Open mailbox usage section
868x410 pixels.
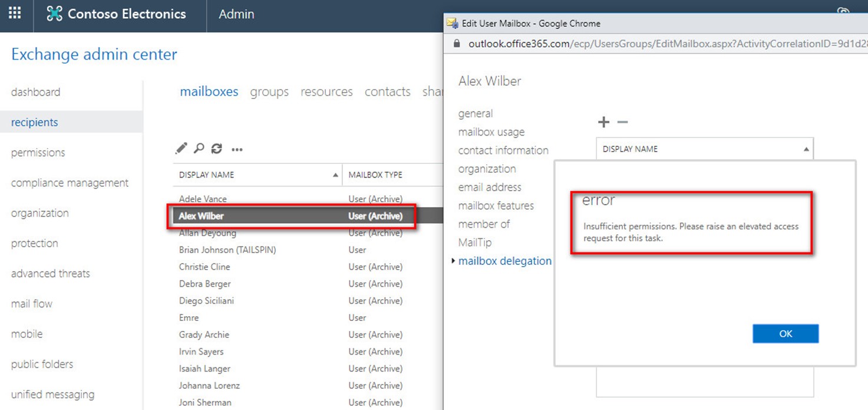pyautogui.click(x=491, y=132)
